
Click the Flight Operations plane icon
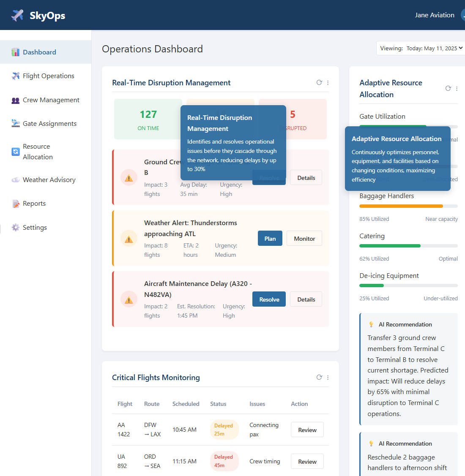16,76
